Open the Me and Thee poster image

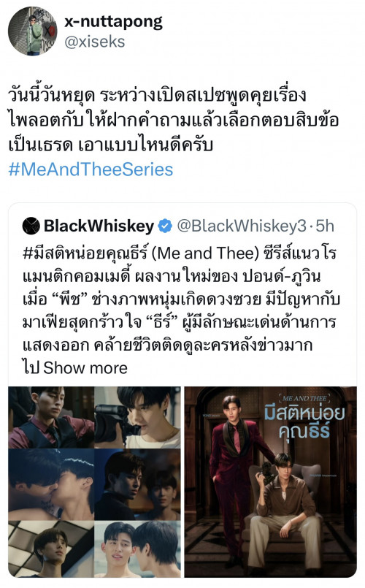[271, 482]
